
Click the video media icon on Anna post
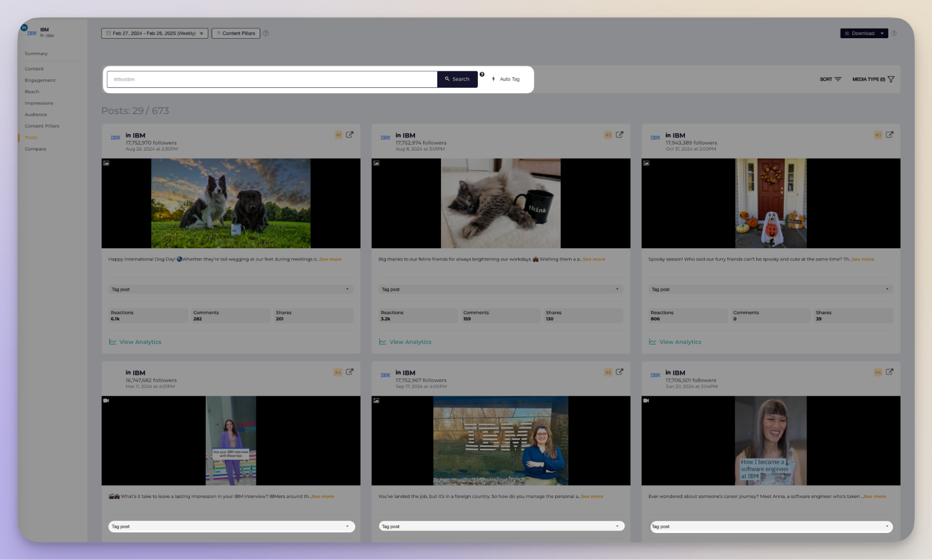coord(646,400)
